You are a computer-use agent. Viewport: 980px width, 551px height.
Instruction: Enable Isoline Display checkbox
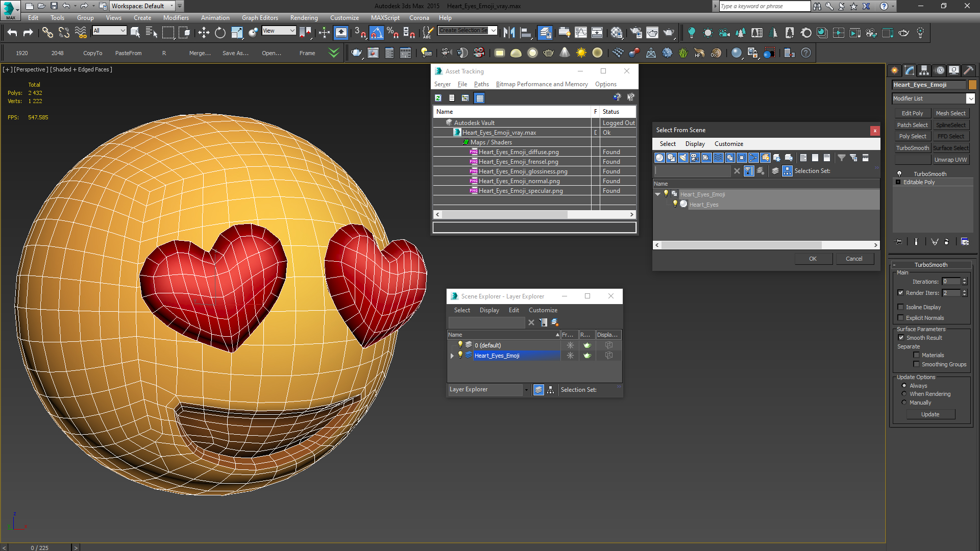pos(900,307)
